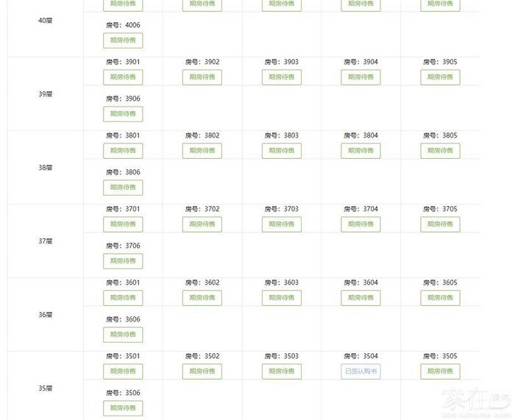Click the status button under room 3906
The height and width of the screenshot is (420, 515).
coord(123,114)
